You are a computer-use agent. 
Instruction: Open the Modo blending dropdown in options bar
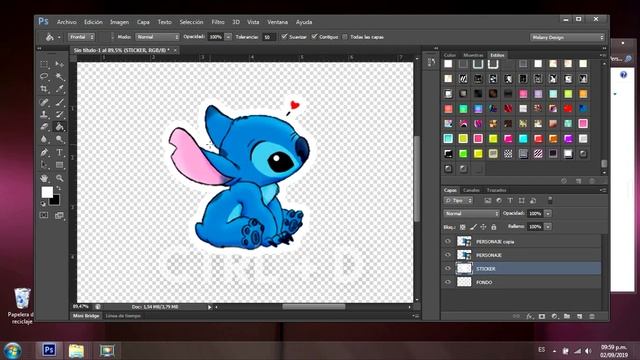coord(158,37)
